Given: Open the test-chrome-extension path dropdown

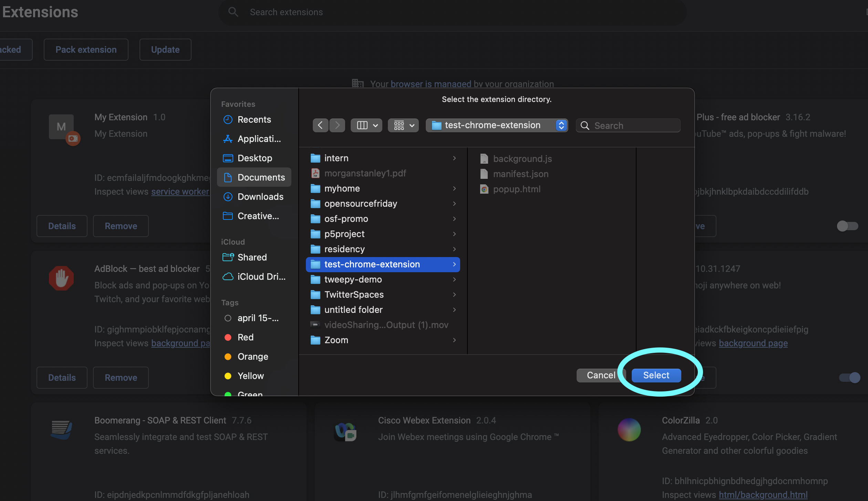Looking at the screenshot, I should [x=561, y=125].
